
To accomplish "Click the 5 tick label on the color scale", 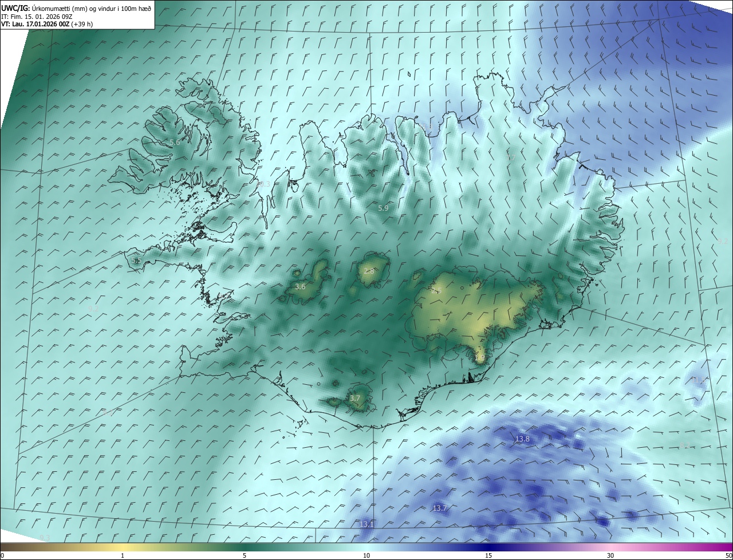I will click(245, 555).
